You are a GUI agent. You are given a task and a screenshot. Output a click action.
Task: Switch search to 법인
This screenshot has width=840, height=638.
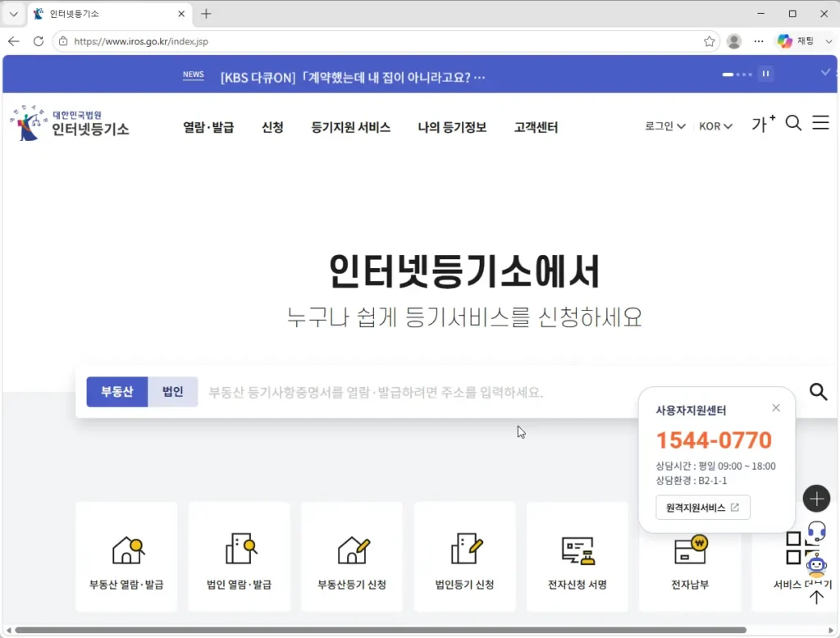[x=172, y=392]
